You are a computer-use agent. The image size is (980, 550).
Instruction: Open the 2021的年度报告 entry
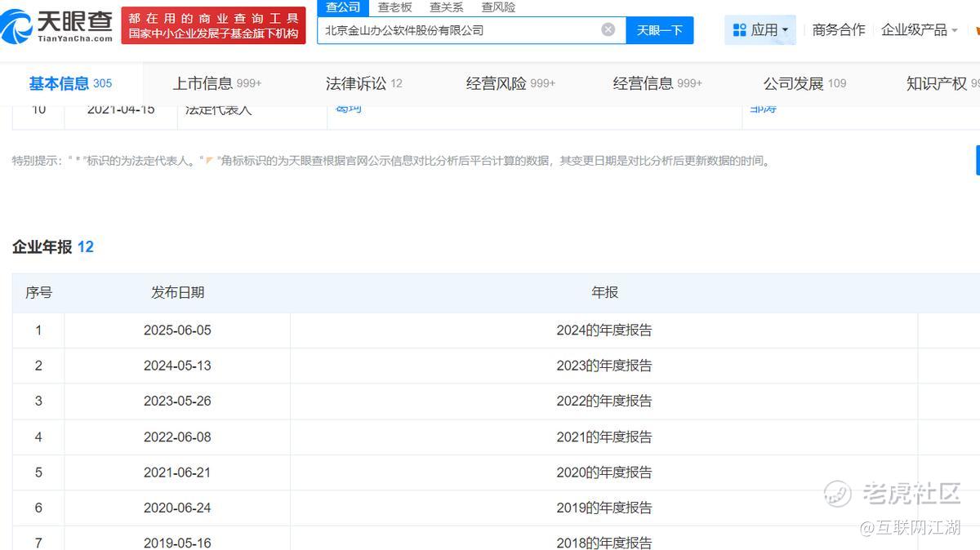point(604,437)
